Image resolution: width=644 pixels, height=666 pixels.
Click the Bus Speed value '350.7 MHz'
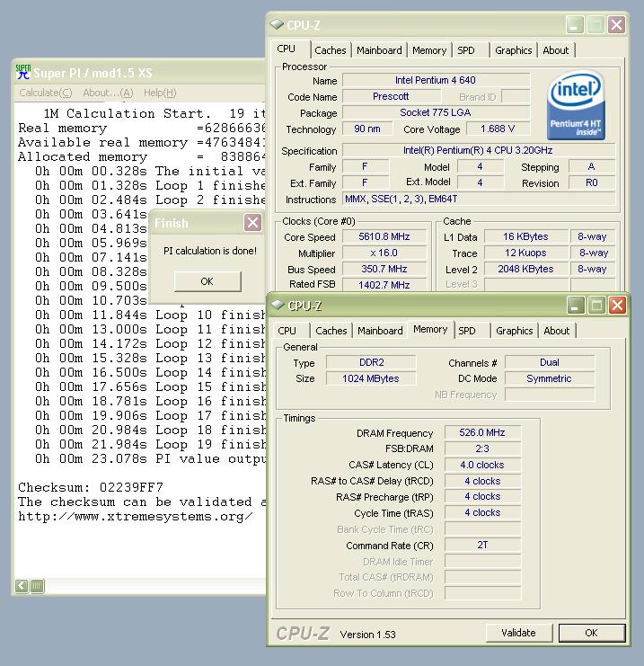[x=384, y=269]
